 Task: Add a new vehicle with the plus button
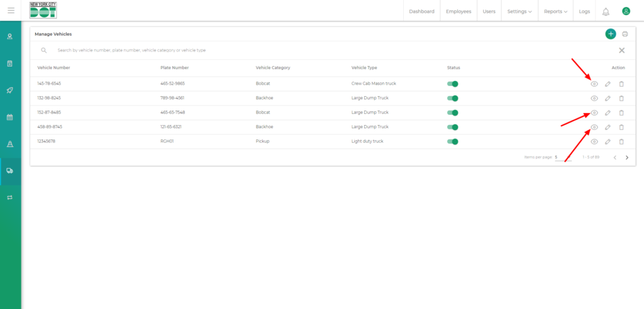tap(610, 34)
